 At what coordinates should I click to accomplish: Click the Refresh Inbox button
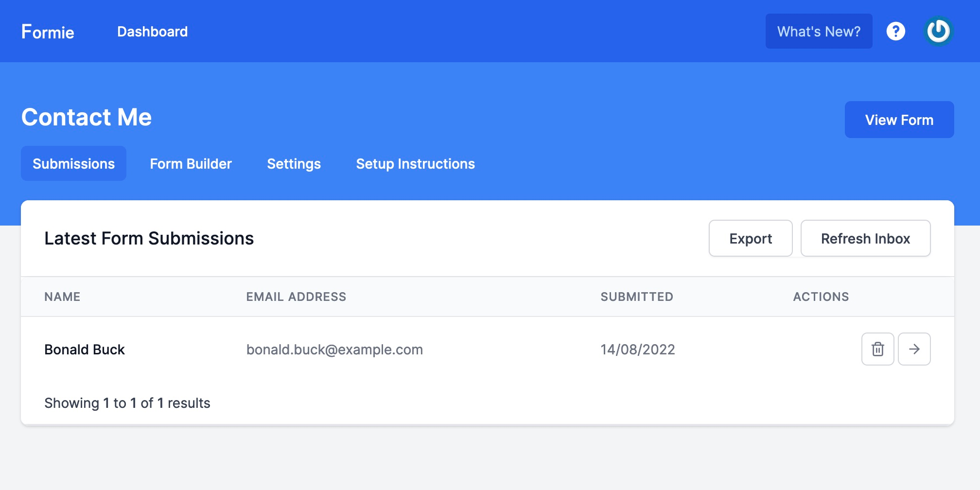point(865,238)
